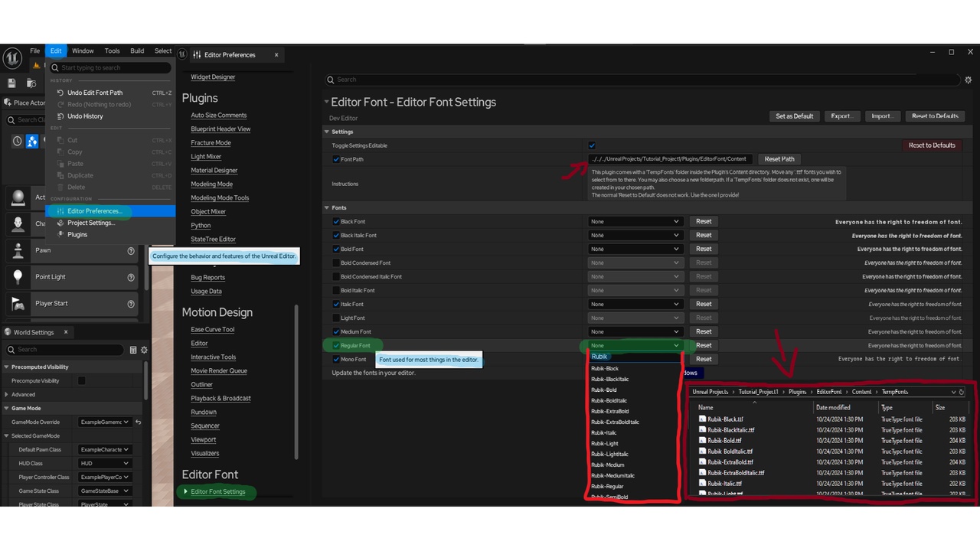Viewport: 980px width, 551px height.
Task: Open help for Player Start actor
Action: 131,304
